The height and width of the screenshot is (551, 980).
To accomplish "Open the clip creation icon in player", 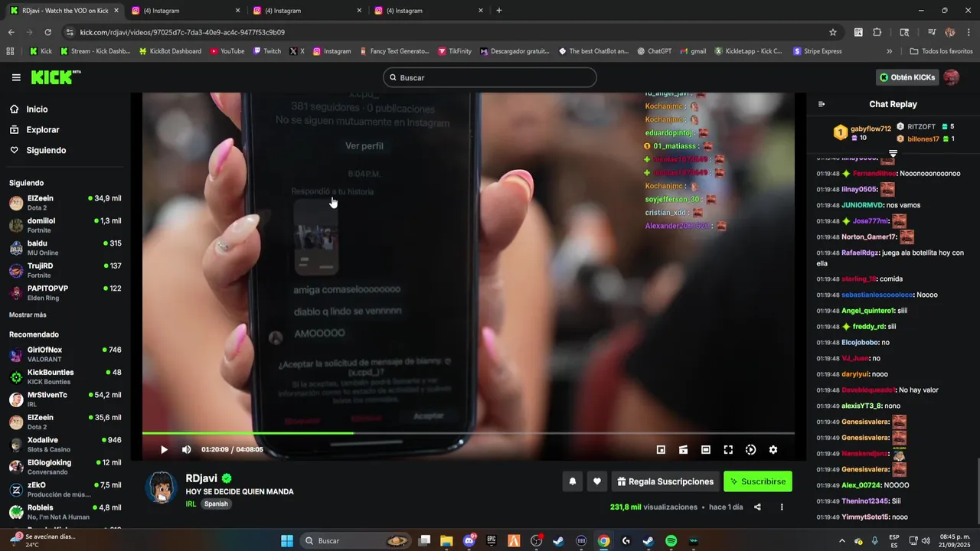I will pyautogui.click(x=683, y=450).
